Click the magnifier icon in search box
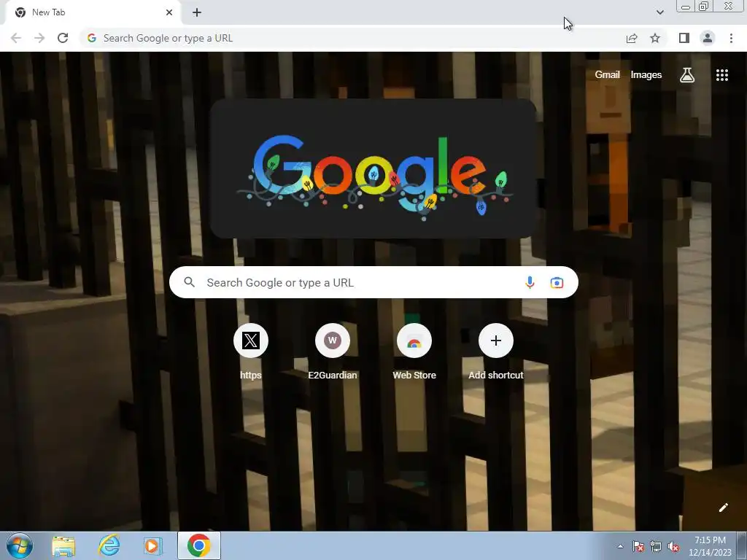Screen dimensions: 747x560 coord(190,282)
